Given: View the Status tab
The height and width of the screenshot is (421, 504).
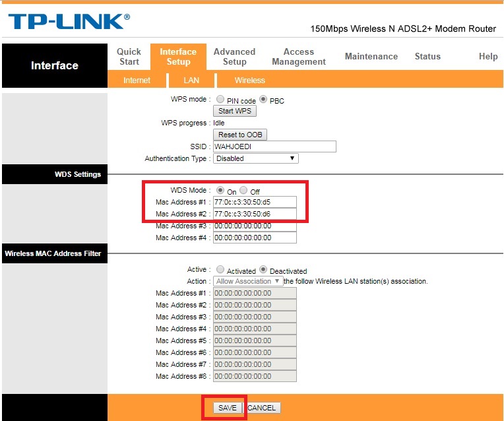Looking at the screenshot, I should coord(427,56).
